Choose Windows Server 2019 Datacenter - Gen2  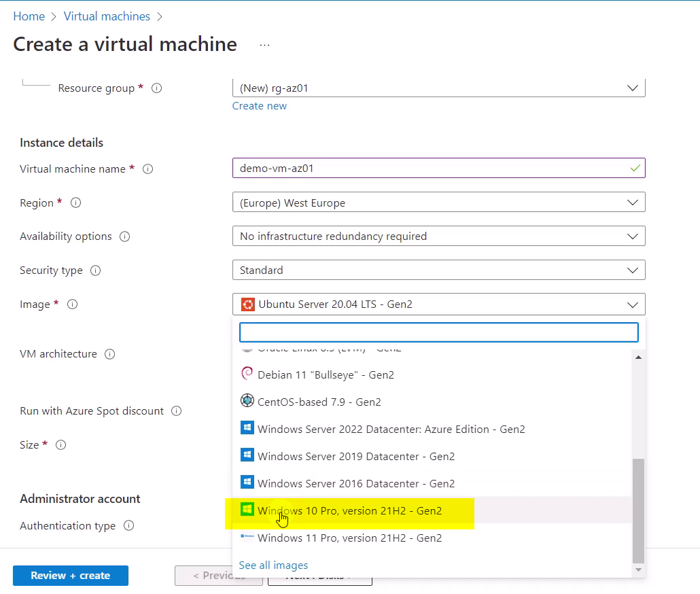click(x=432, y=457)
